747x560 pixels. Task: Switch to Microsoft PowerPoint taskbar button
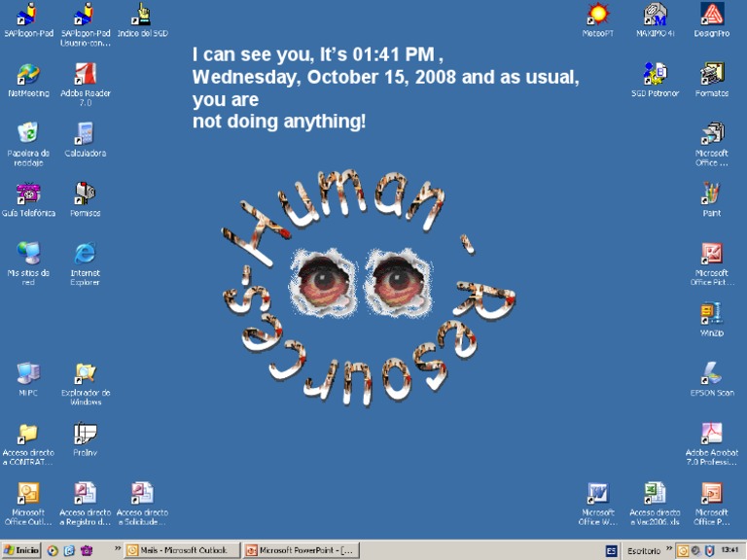(x=301, y=550)
